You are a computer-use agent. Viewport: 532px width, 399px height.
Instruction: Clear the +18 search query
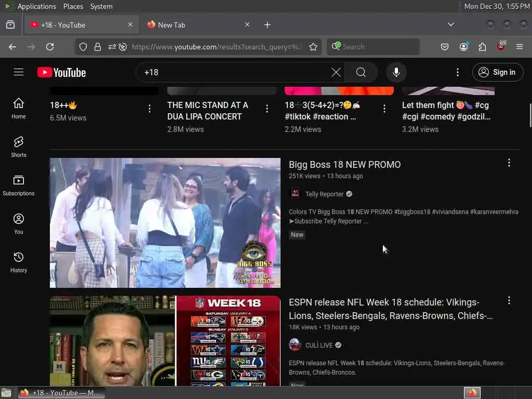click(x=336, y=72)
